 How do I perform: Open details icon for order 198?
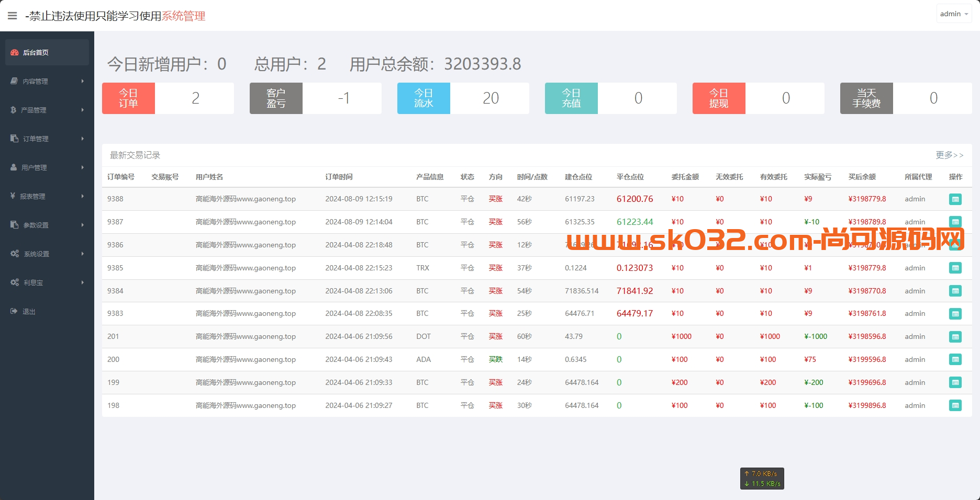click(x=955, y=405)
